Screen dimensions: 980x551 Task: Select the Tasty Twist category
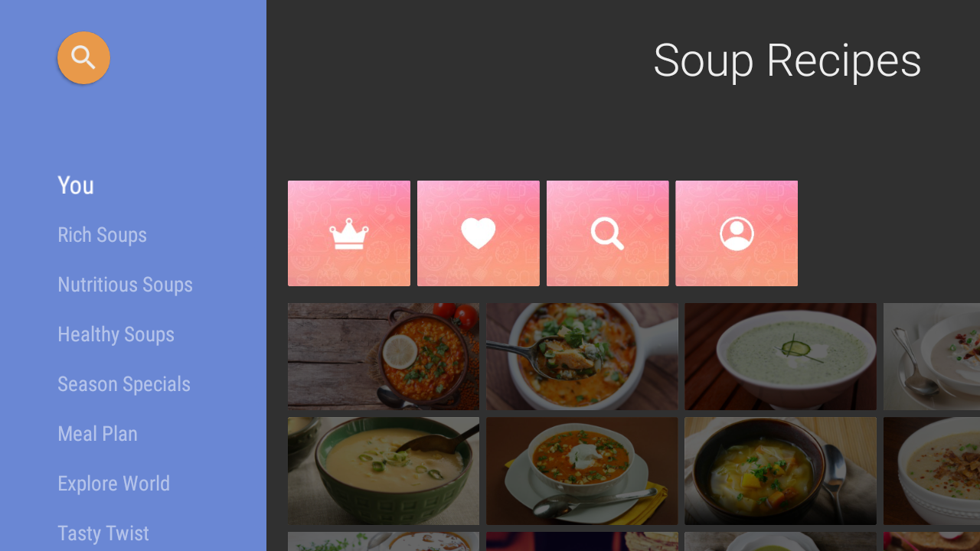(103, 533)
